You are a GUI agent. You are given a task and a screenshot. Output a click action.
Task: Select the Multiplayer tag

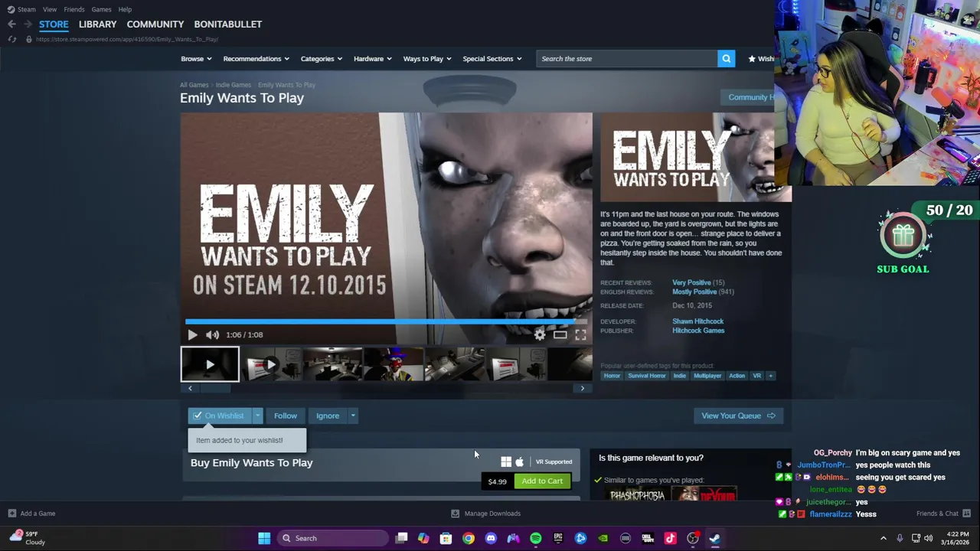pyautogui.click(x=707, y=376)
